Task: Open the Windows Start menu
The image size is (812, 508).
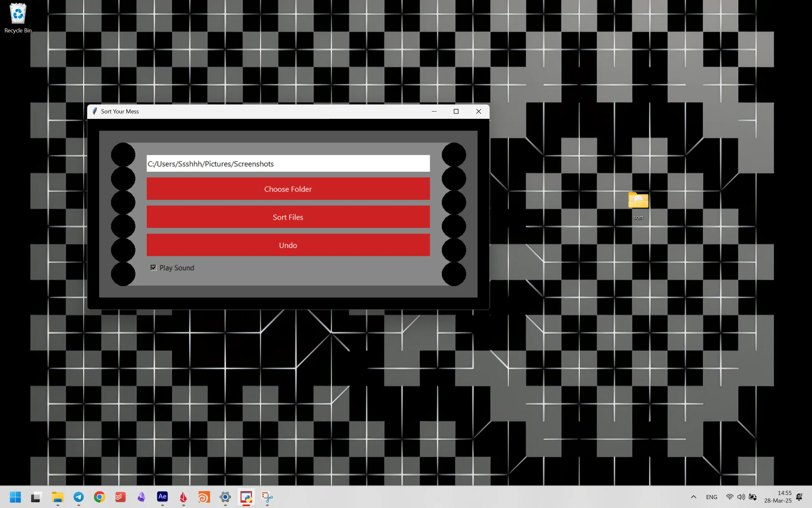Action: 15,497
